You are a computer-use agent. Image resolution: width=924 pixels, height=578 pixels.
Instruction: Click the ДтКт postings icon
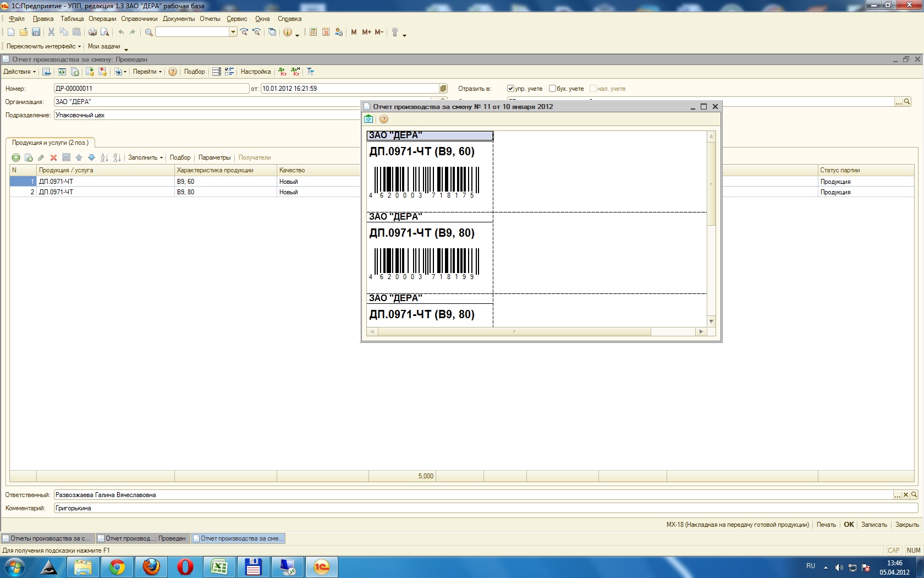(282, 72)
